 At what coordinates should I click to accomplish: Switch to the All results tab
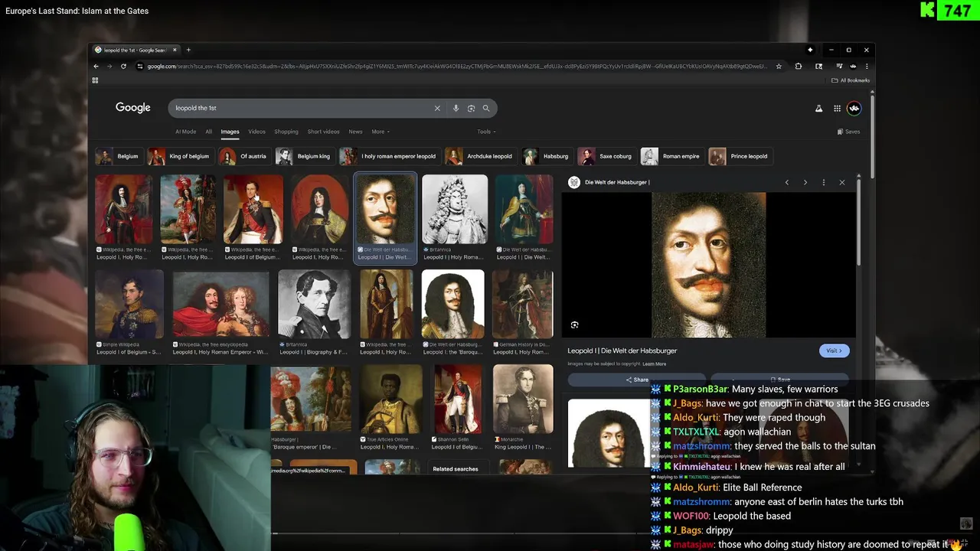[208, 132]
